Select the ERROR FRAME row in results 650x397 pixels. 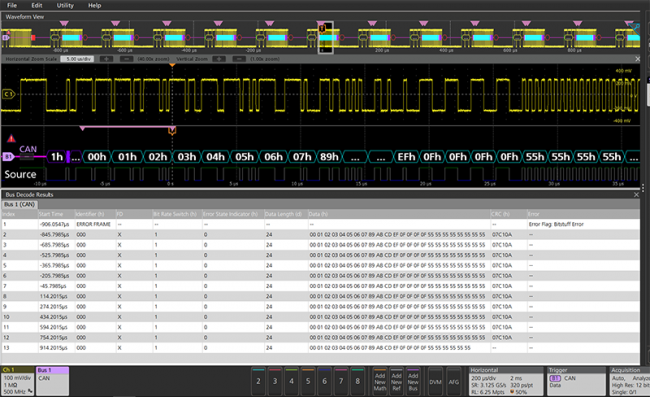[x=320, y=224]
